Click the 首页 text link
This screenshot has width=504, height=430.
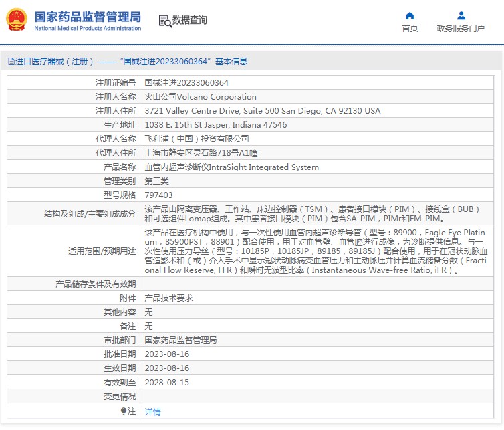click(x=410, y=28)
